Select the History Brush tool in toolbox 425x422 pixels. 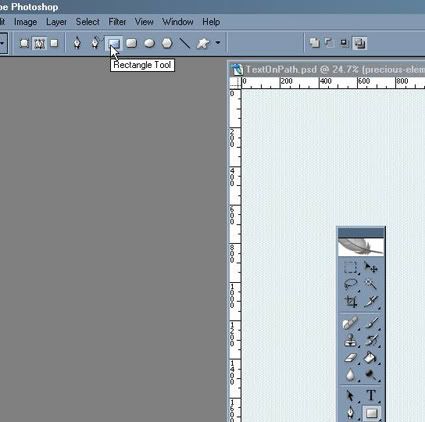pos(371,340)
